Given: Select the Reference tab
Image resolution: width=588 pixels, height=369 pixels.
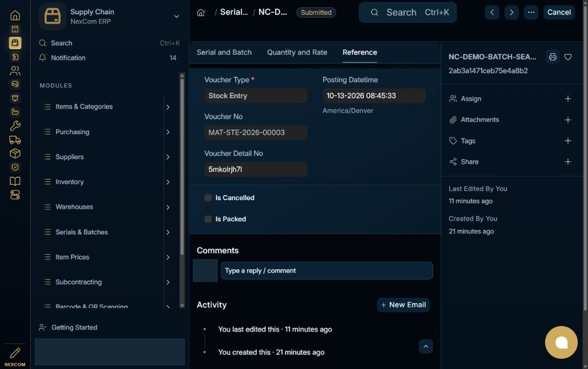Looking at the screenshot, I should point(359,52).
